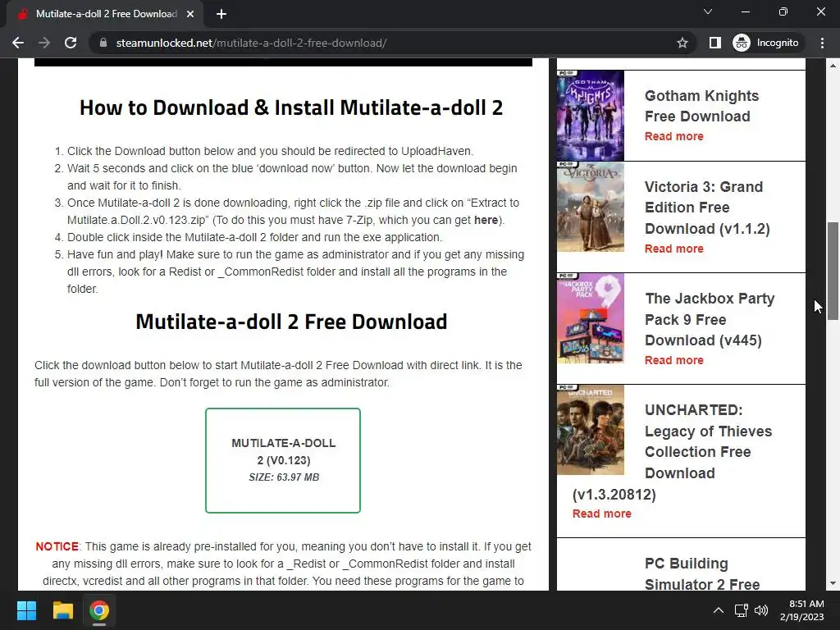Open File Explorer from the taskbar
Viewport: 840px width, 630px height.
coord(62,610)
